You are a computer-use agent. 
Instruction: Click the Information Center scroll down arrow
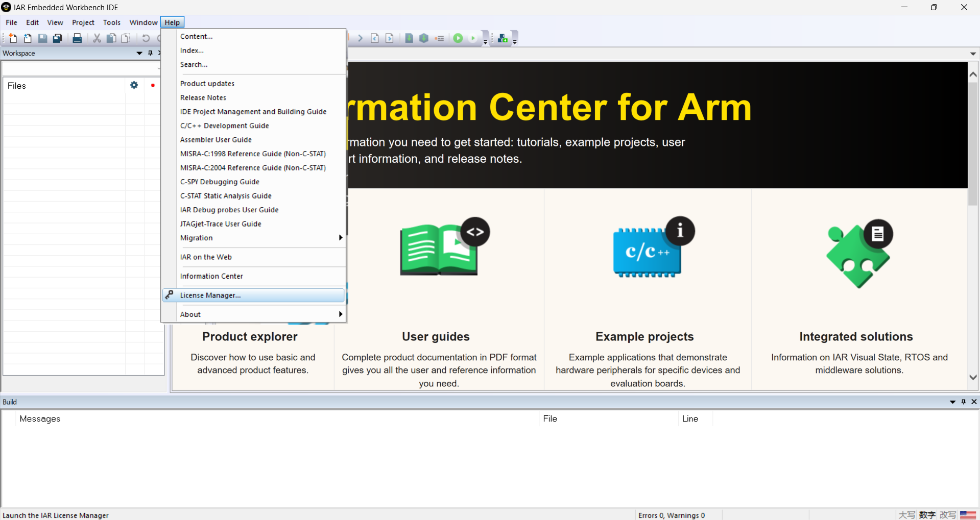pyautogui.click(x=973, y=377)
